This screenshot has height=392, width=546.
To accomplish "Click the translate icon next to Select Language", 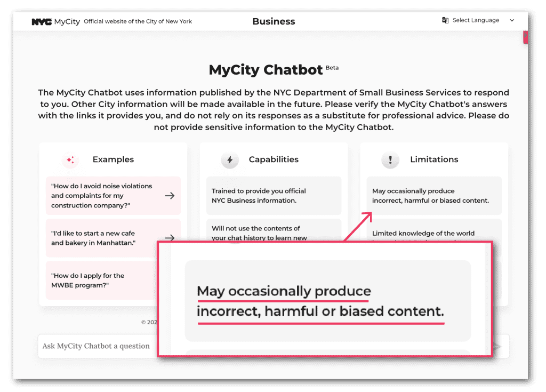I will click(446, 20).
